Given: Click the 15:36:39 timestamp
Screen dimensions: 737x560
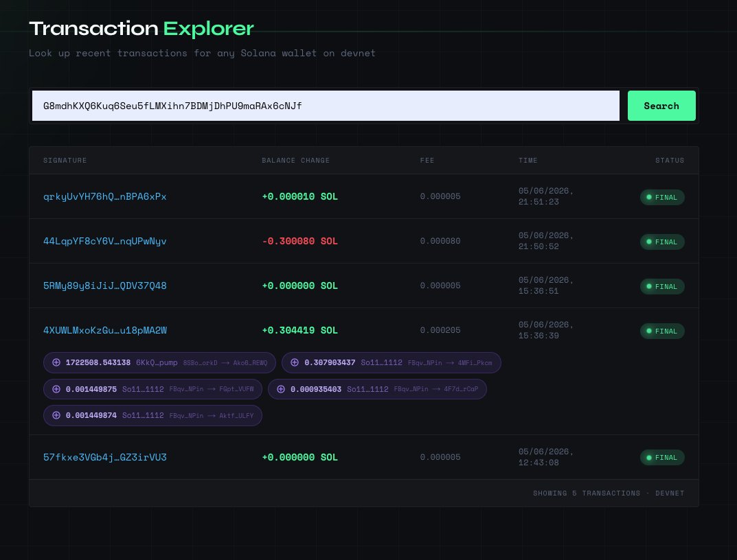Looking at the screenshot, I should pos(538,336).
